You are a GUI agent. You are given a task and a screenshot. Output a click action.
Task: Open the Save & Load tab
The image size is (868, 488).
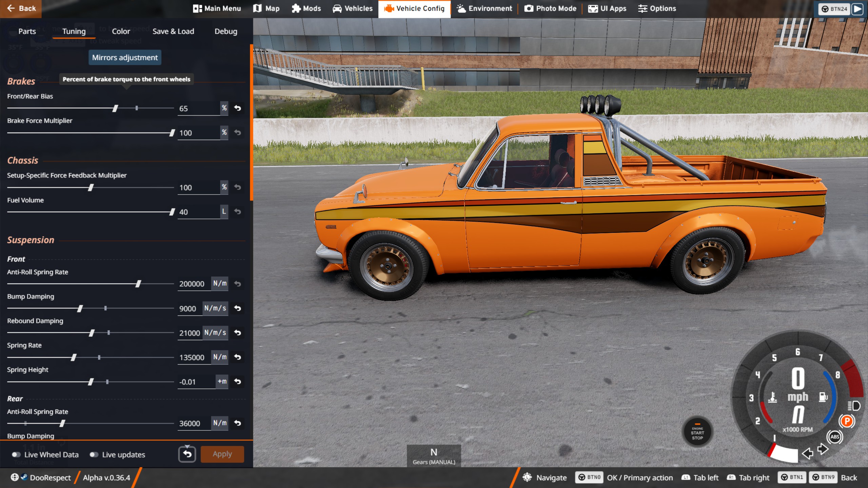tap(173, 31)
